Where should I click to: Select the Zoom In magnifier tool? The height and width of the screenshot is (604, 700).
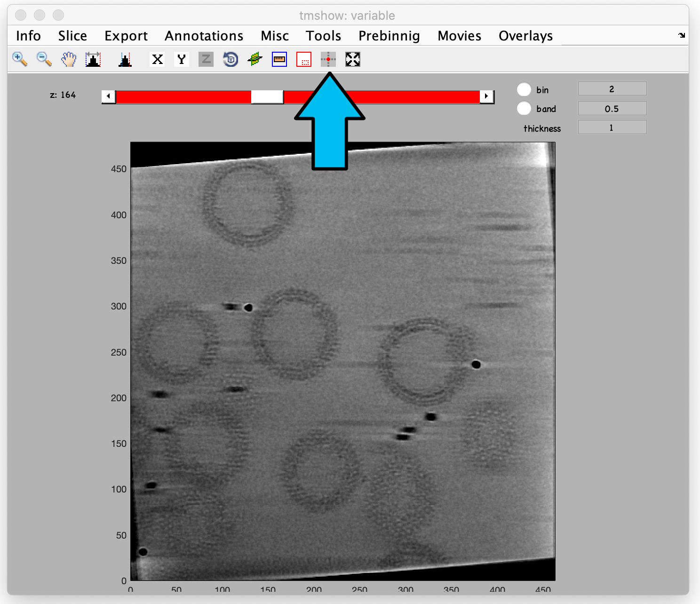[x=19, y=59]
